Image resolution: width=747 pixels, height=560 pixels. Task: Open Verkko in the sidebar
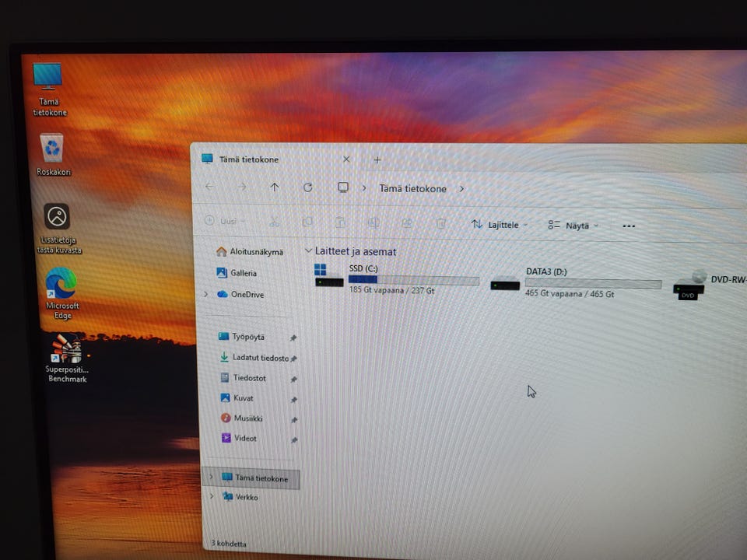click(241, 497)
